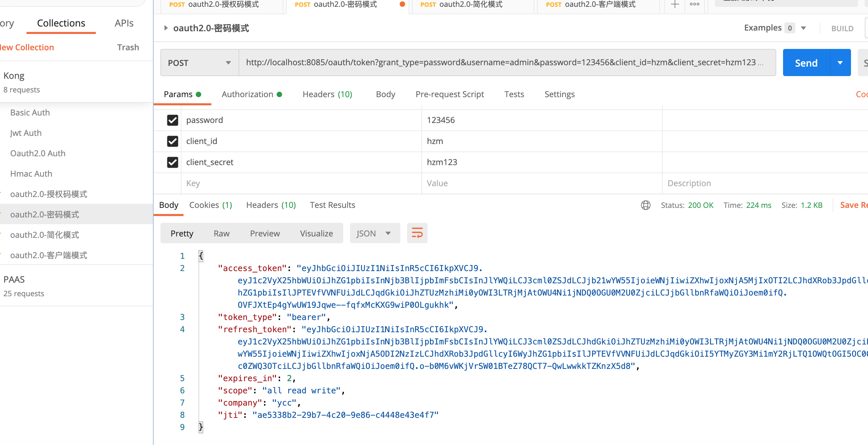Open the tab options three-dots menu
The image size is (868, 445).
coord(694,4)
